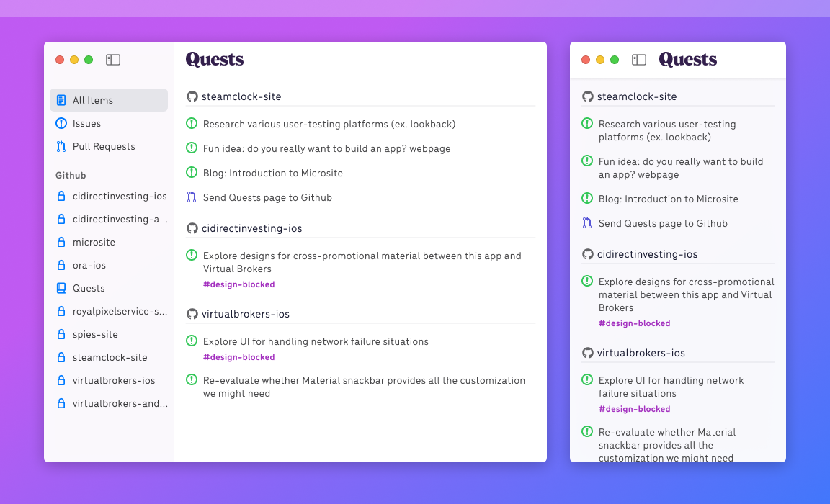Toggle sidebar icon in the wide window
Screen dimensions: 830x504
click(x=112, y=60)
